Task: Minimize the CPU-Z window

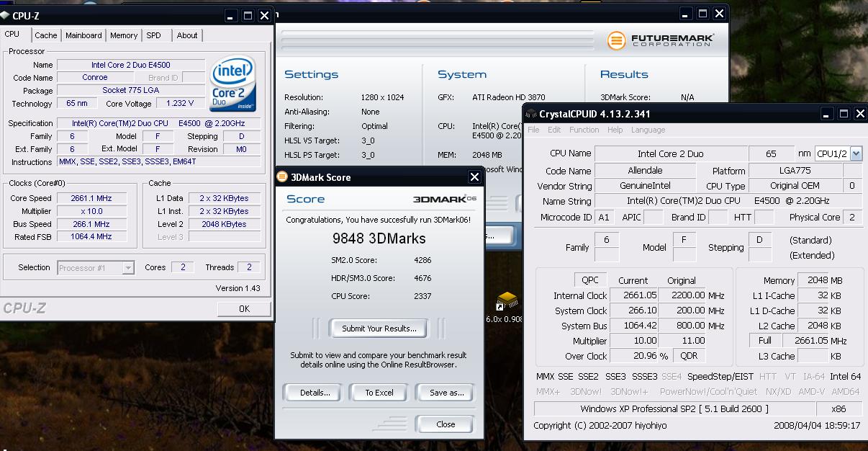Action: click(x=230, y=15)
